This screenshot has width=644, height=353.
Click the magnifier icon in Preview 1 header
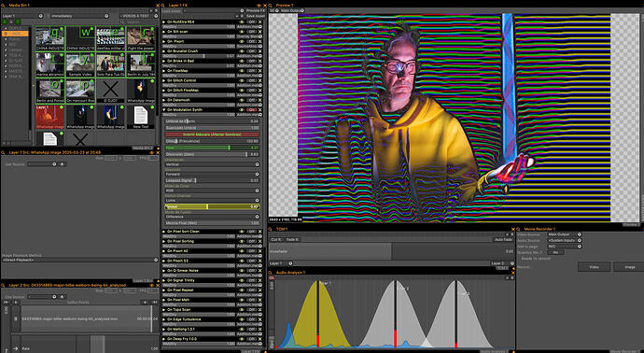[271, 5]
